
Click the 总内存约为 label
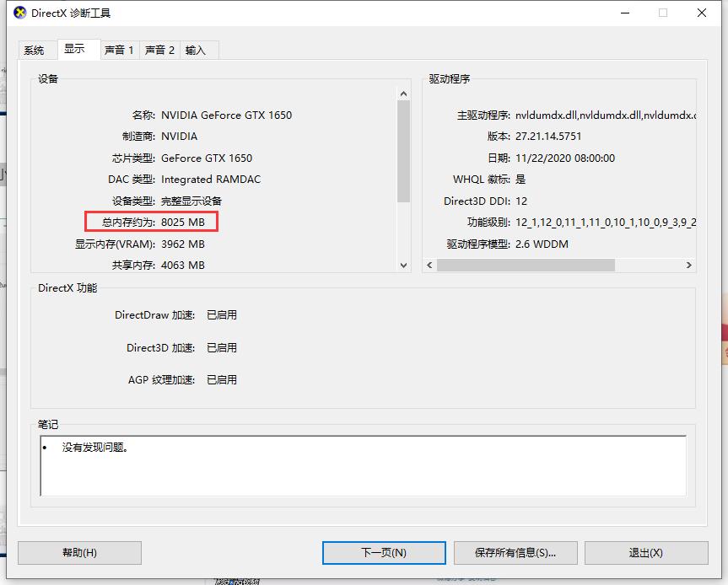point(128,223)
